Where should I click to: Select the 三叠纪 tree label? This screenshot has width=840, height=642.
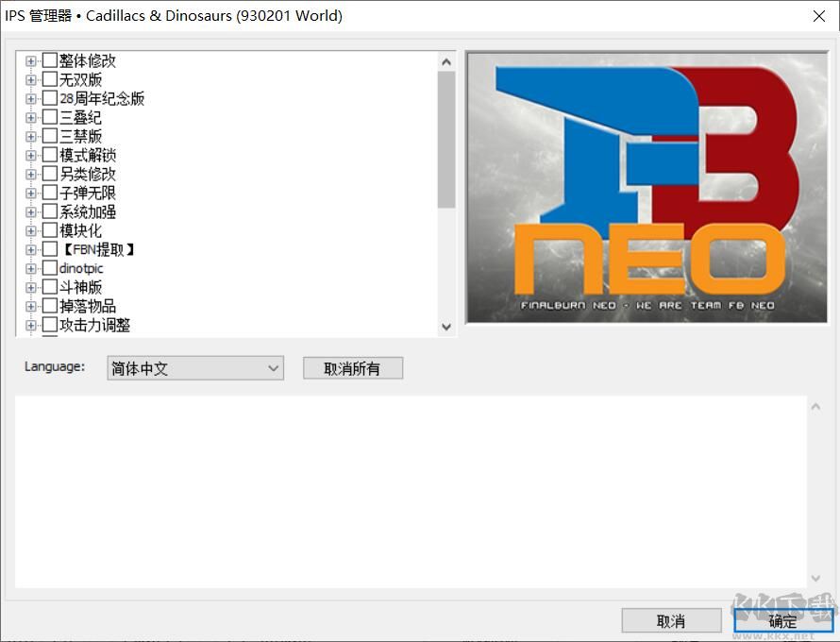click(x=80, y=117)
